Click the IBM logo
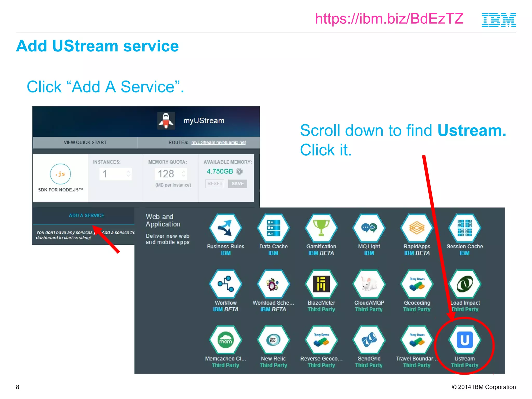The width and height of the screenshot is (532, 399). coord(499,20)
